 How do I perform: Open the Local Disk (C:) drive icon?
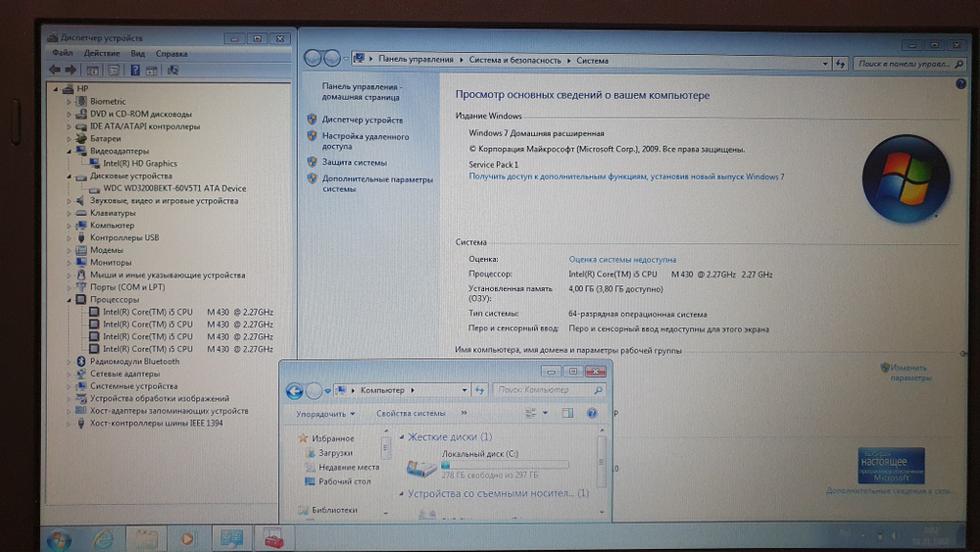421,467
